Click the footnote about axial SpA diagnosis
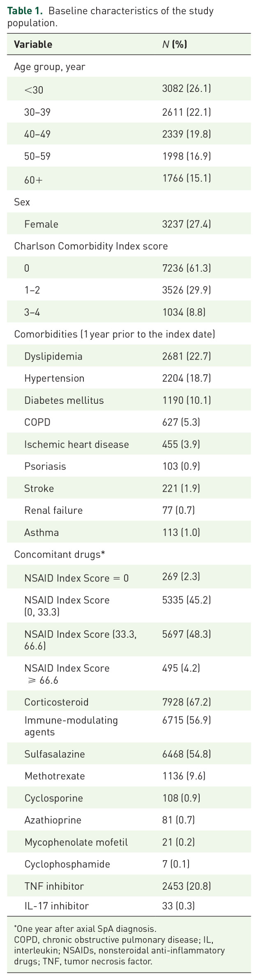258x980 pixels. (x=85, y=929)
